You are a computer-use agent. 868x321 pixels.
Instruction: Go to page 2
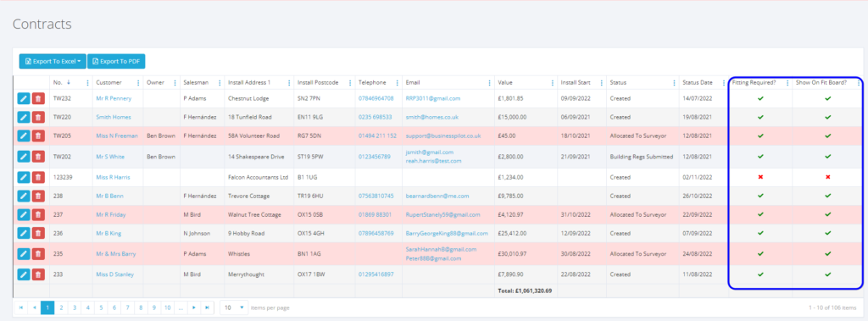tap(61, 307)
